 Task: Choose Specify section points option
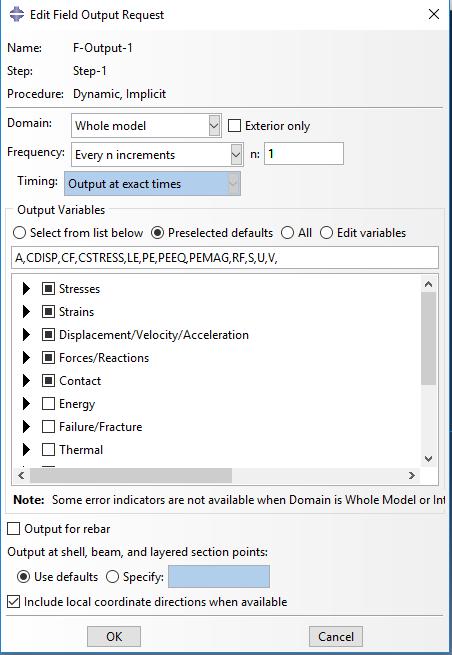pos(112,577)
